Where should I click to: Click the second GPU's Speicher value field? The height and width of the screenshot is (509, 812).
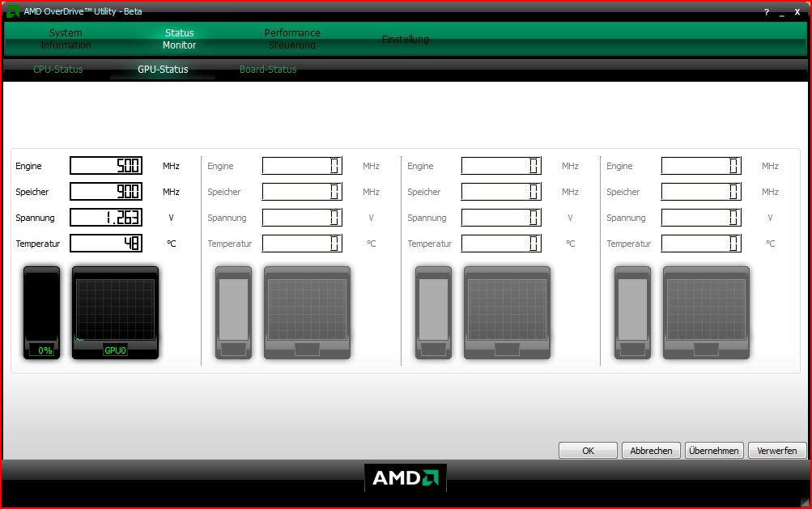click(x=302, y=192)
